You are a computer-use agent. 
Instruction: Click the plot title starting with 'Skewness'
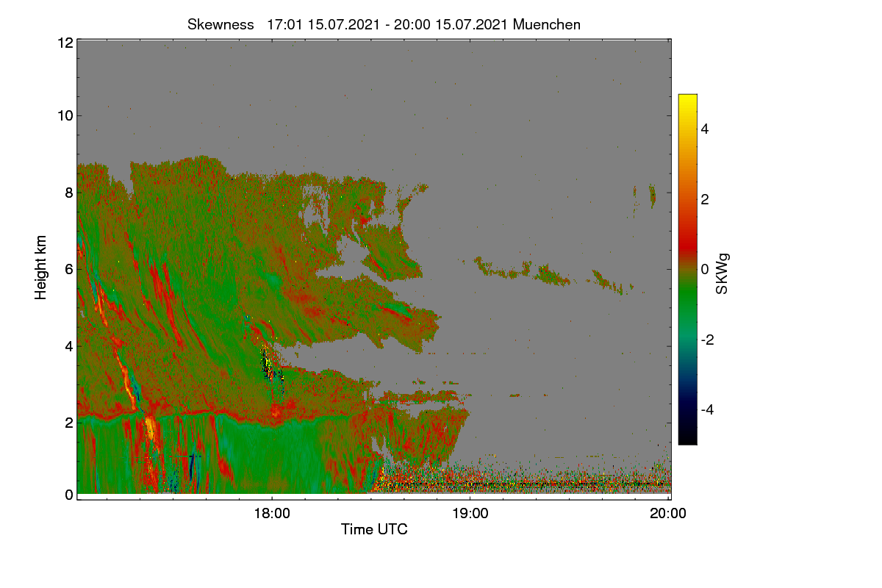point(384,24)
